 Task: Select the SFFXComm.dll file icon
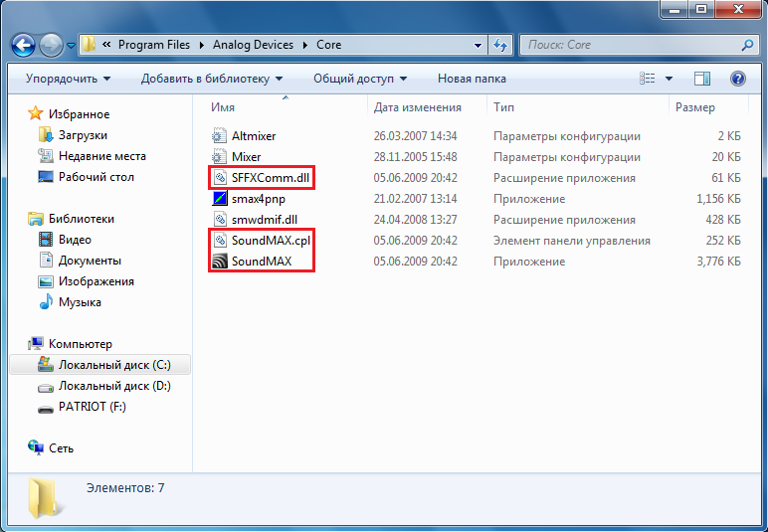pos(220,178)
